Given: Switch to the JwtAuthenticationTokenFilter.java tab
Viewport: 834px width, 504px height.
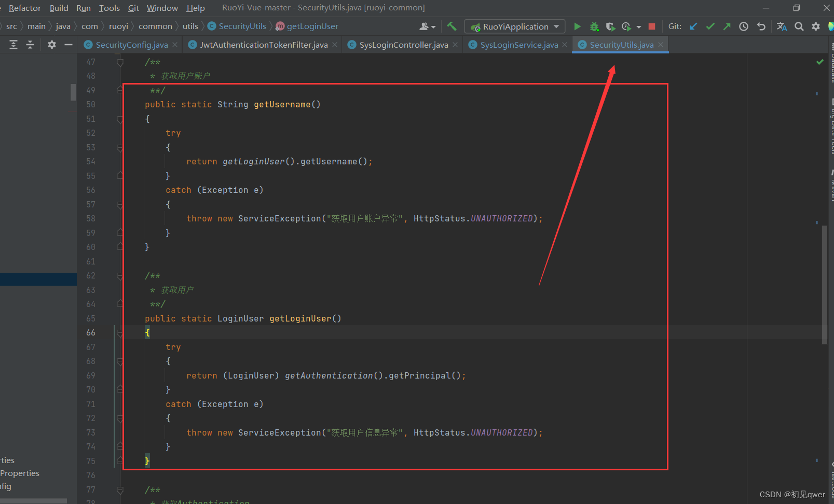Looking at the screenshot, I should pyautogui.click(x=264, y=45).
